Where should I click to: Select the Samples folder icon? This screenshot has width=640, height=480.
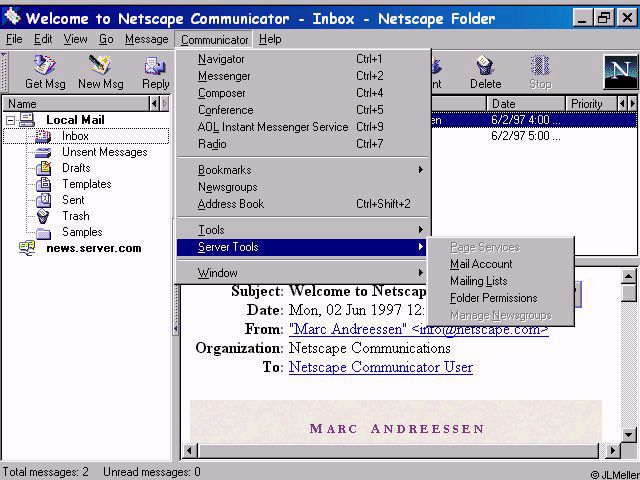[43, 233]
